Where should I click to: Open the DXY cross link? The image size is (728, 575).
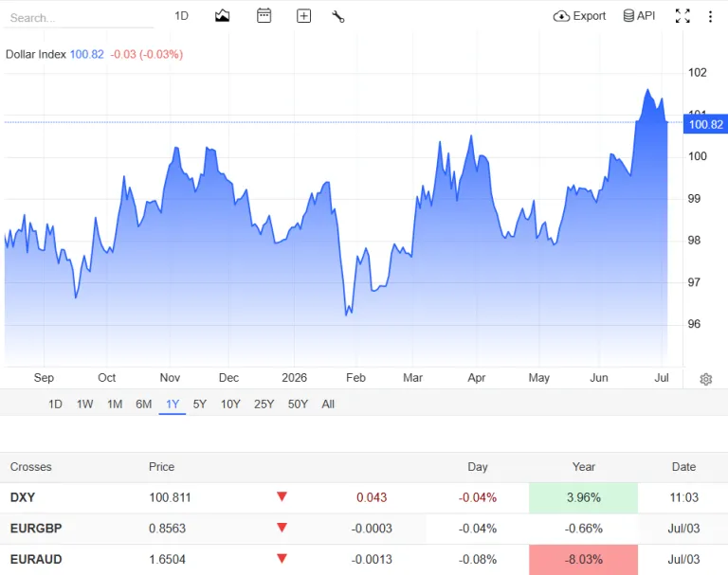pos(23,497)
